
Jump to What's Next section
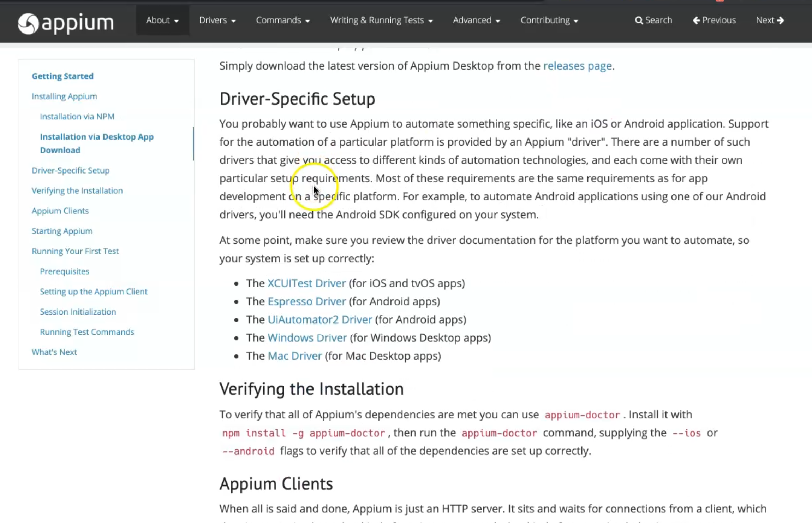54,352
